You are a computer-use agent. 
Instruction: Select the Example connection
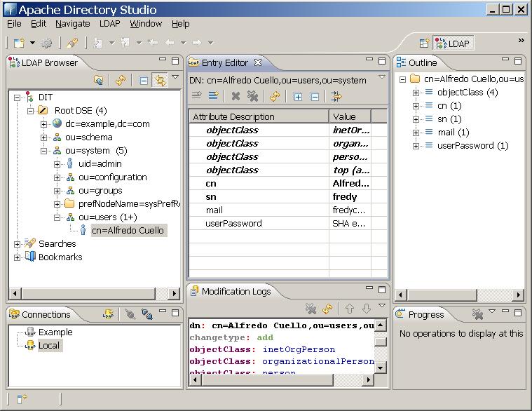[x=55, y=332]
